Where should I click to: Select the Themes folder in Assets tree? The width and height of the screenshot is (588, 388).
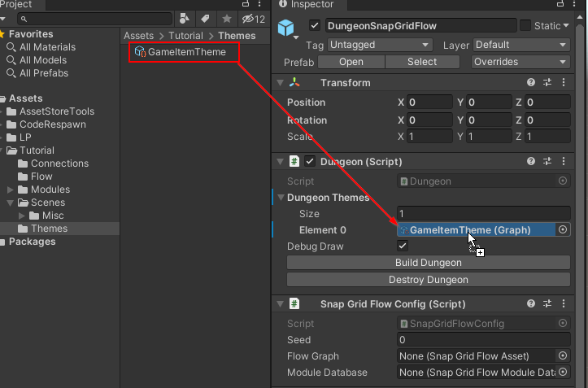49,229
